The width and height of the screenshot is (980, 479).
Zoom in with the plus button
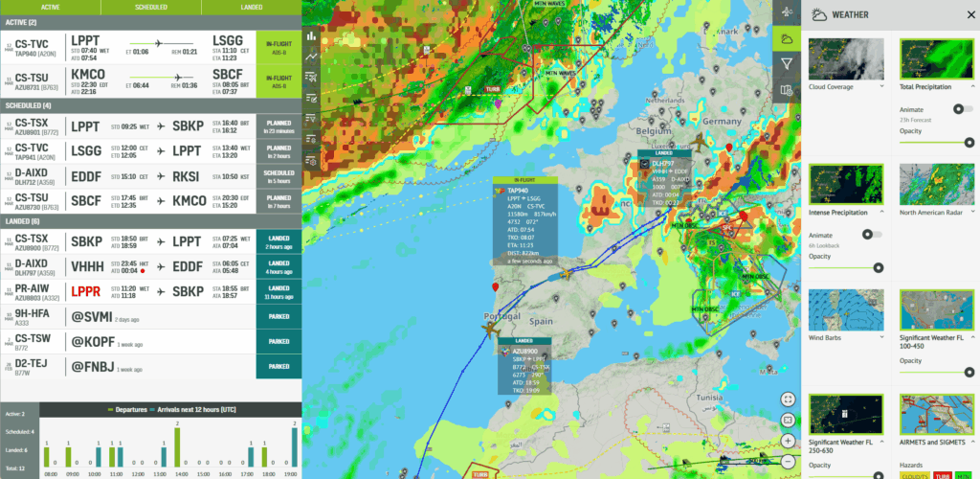[788, 441]
